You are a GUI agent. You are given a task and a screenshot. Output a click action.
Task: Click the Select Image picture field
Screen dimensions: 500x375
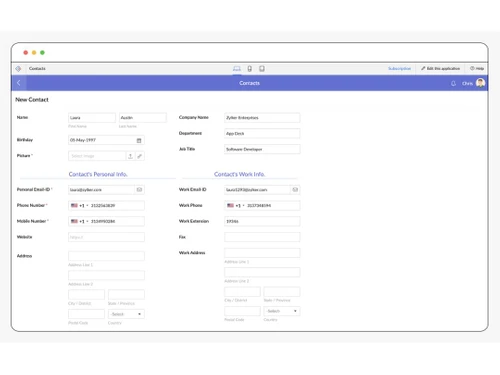(97, 156)
